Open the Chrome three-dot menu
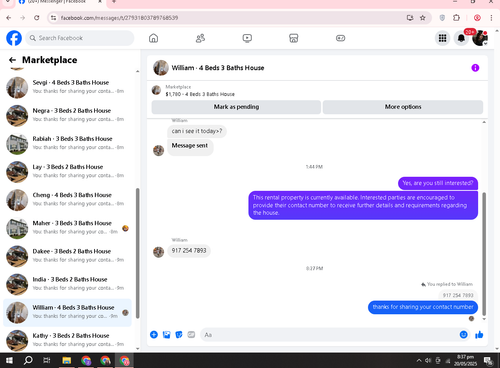Image resolution: width=500 pixels, height=368 pixels. pos(491,18)
